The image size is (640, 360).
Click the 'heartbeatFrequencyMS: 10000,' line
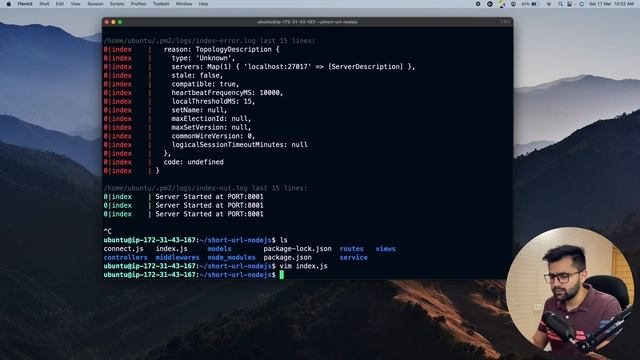pos(227,93)
